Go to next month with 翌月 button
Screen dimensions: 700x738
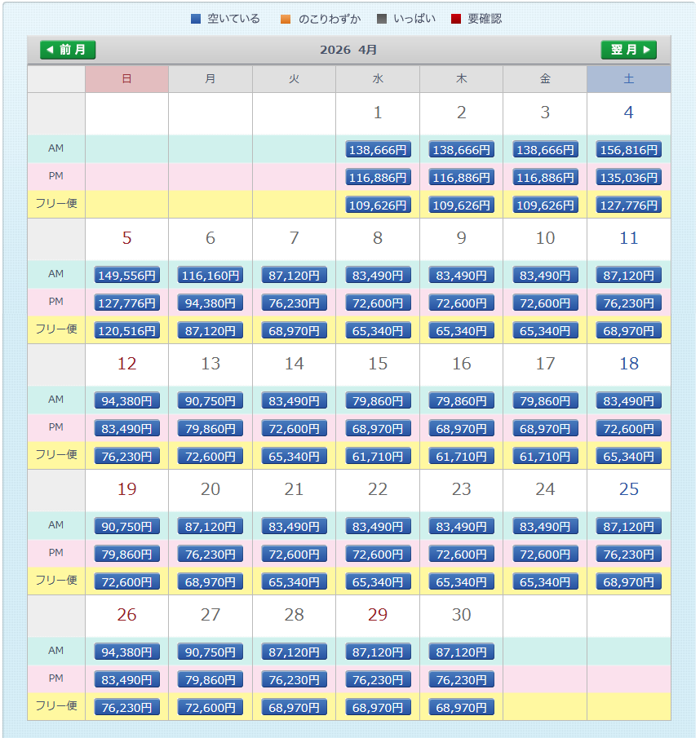pos(628,50)
